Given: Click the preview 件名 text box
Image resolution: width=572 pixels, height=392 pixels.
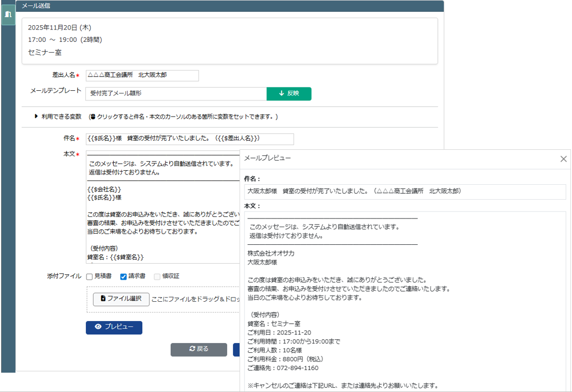Looking at the screenshot, I should 404,192.
